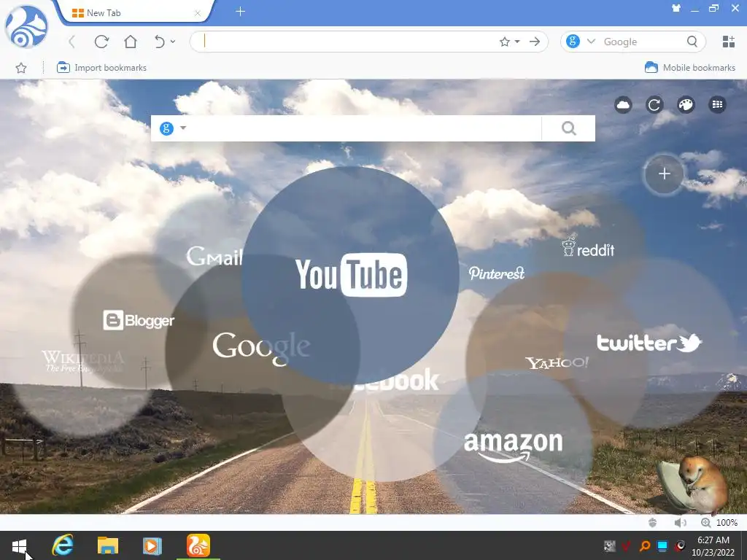Open the Pinterest link
The width and height of the screenshot is (747, 560).
point(496,273)
